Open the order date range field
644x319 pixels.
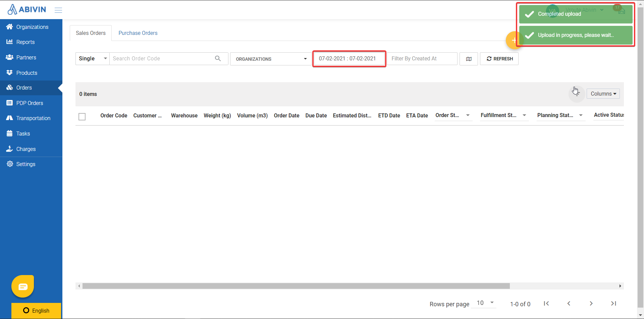click(349, 59)
